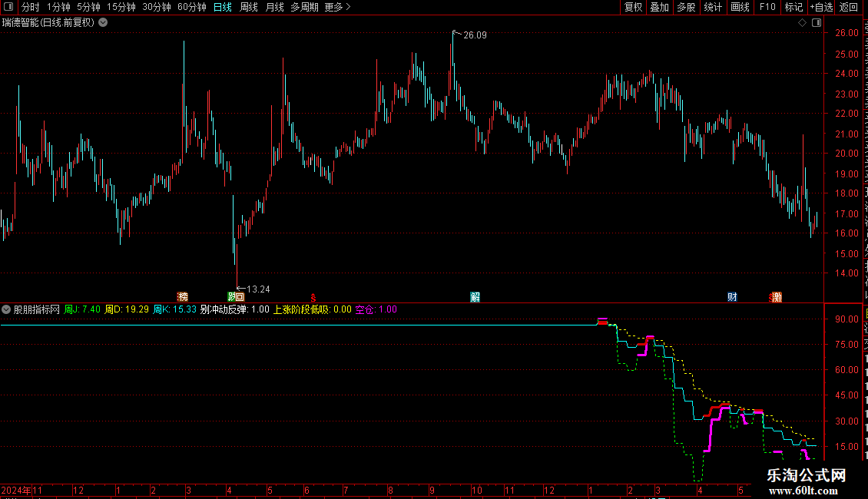Click the 26.00 price axis label
Image resolution: width=868 pixels, height=499 pixels.
(847, 33)
